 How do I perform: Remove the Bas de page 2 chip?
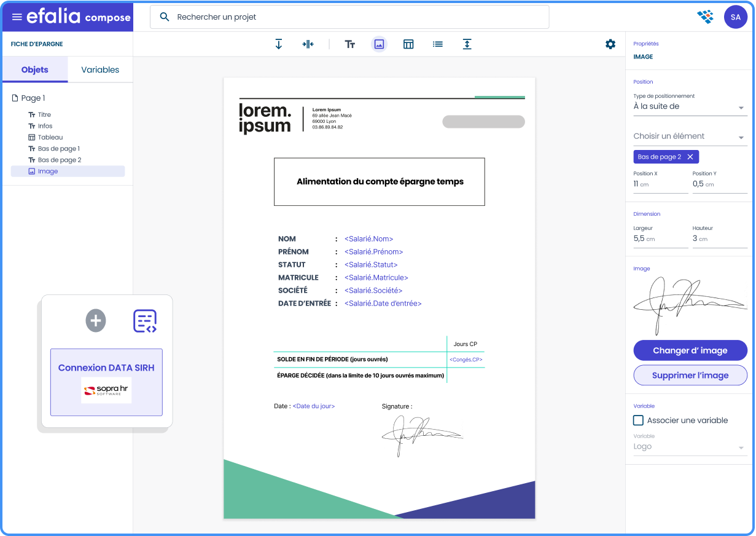pos(690,157)
